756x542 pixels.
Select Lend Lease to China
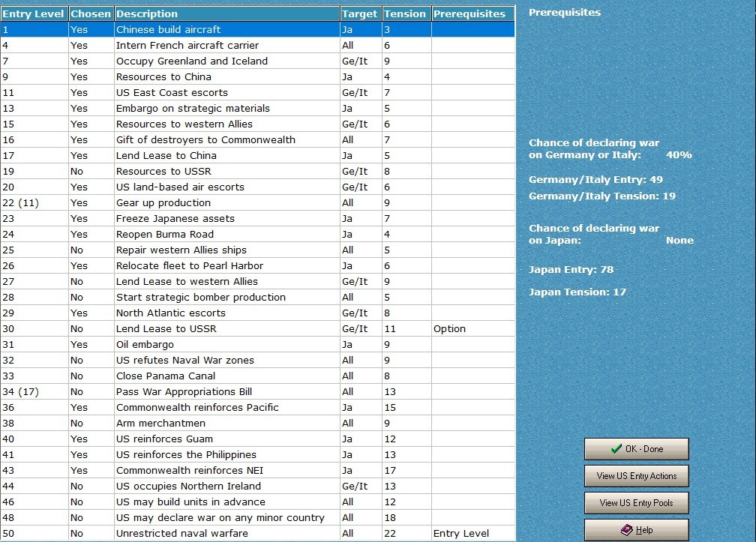[x=257, y=156]
